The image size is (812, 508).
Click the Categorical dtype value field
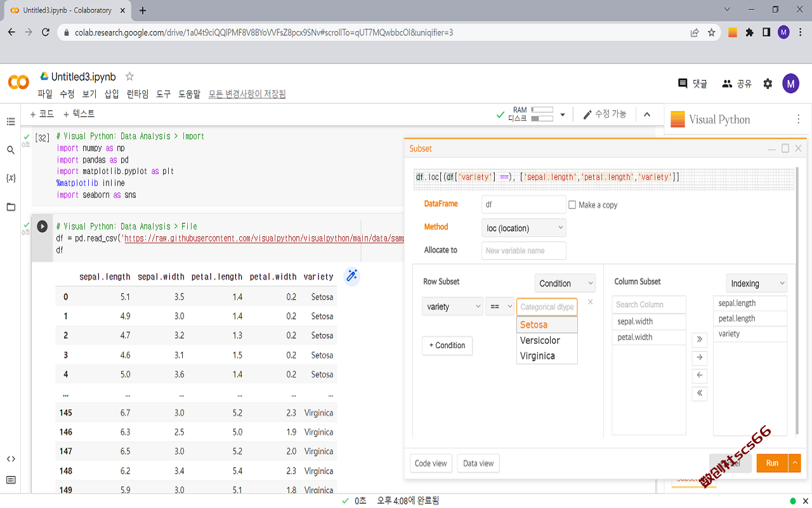(547, 307)
